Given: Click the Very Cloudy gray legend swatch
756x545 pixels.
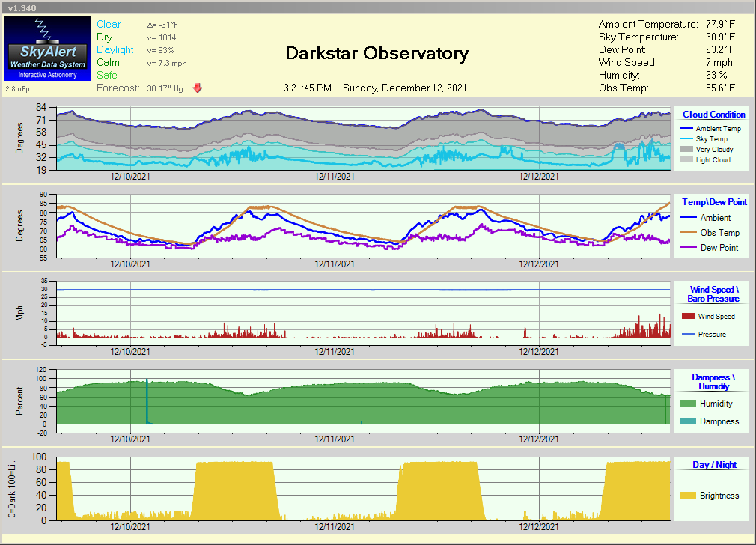Looking at the screenshot, I should 686,150.
